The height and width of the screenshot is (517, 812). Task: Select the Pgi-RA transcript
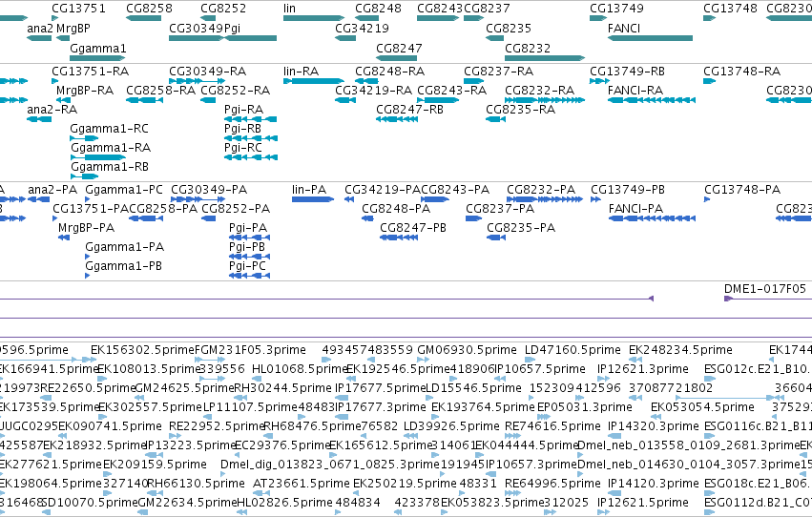(x=251, y=119)
